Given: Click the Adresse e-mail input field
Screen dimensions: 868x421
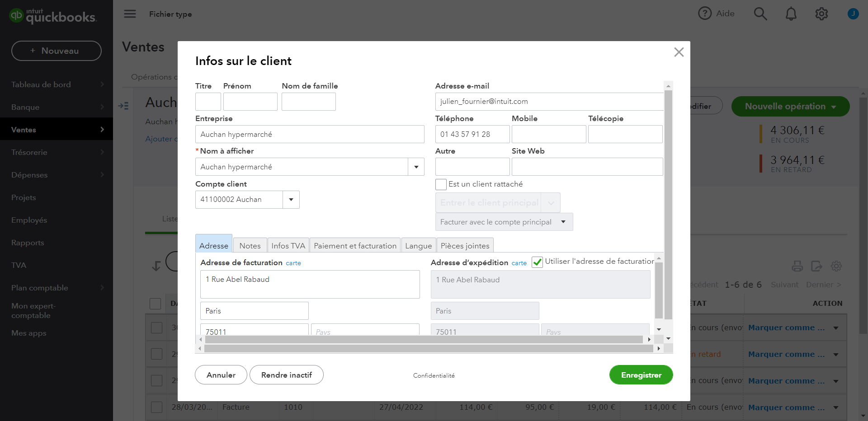Looking at the screenshot, I should pos(549,102).
